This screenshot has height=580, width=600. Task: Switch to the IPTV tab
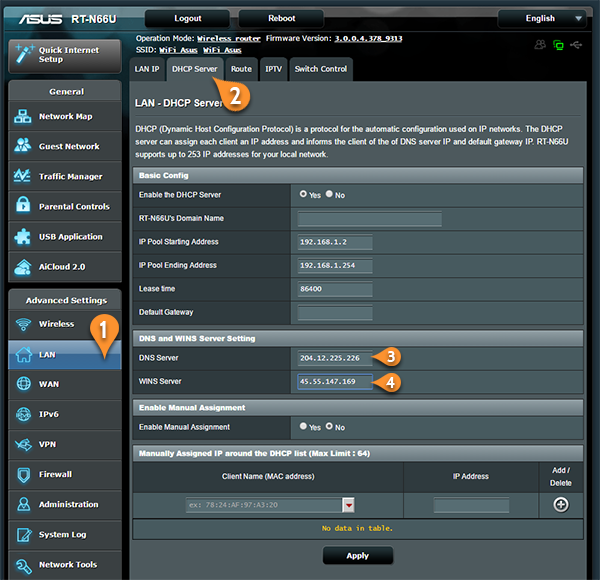273,69
